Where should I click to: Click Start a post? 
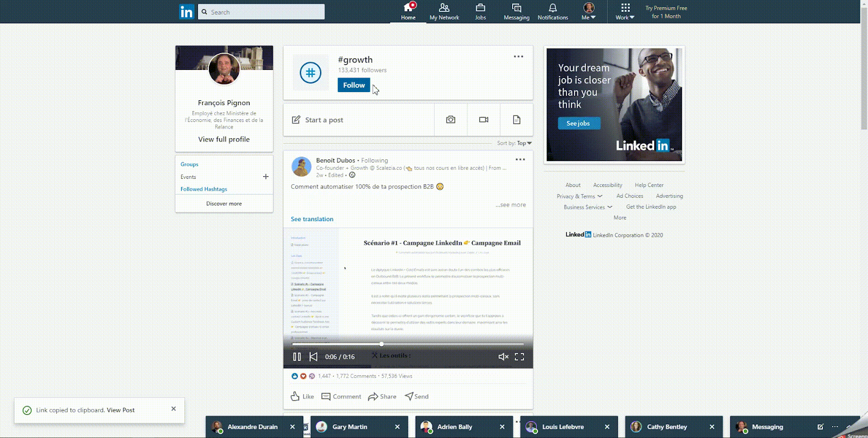point(359,120)
